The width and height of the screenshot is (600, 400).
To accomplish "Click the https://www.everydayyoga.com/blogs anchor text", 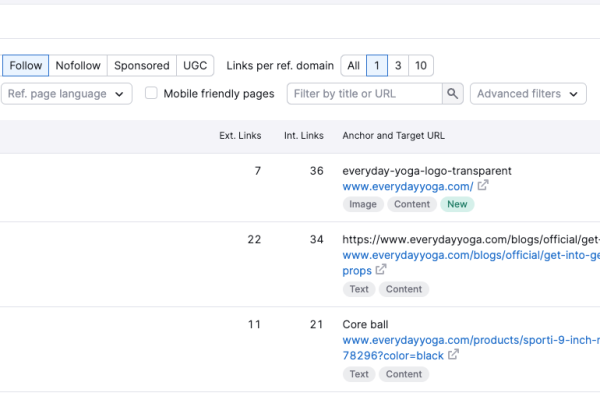I will tap(471, 239).
